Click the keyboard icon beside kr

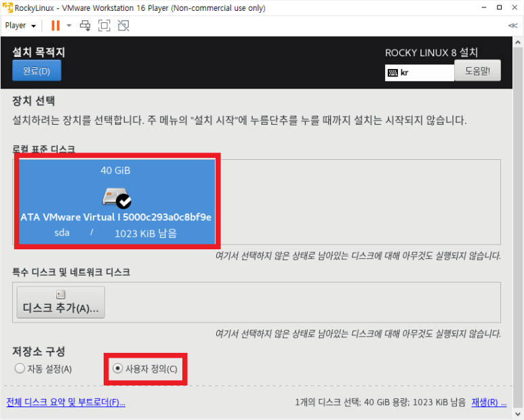pyautogui.click(x=392, y=72)
